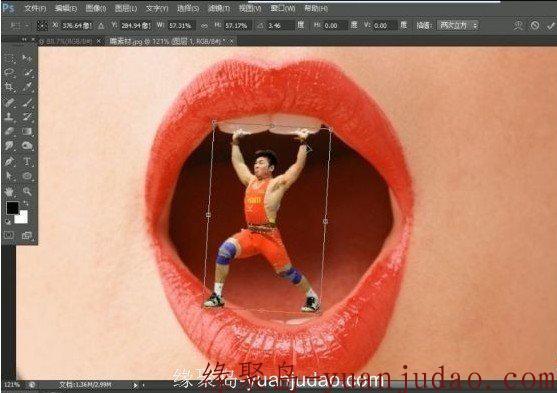The image size is (557, 393).
Task: Click the reference point location grid
Action: [x=42, y=25]
